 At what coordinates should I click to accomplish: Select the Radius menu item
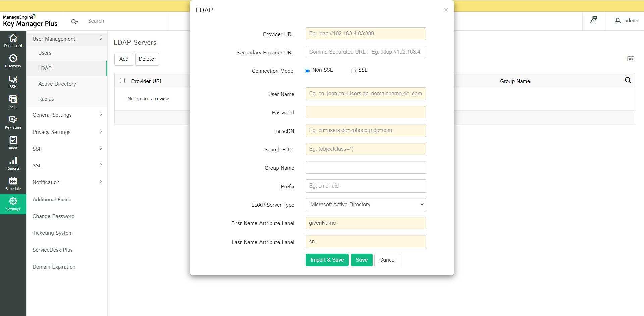click(46, 99)
